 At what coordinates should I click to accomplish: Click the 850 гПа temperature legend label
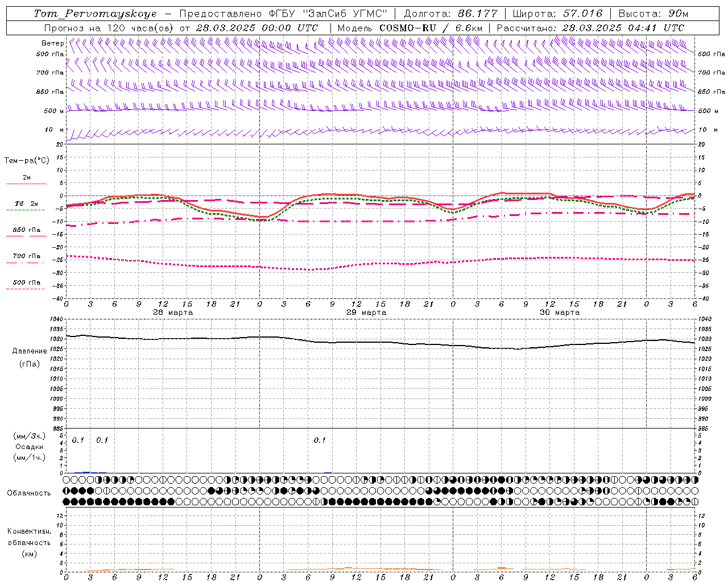(27, 230)
